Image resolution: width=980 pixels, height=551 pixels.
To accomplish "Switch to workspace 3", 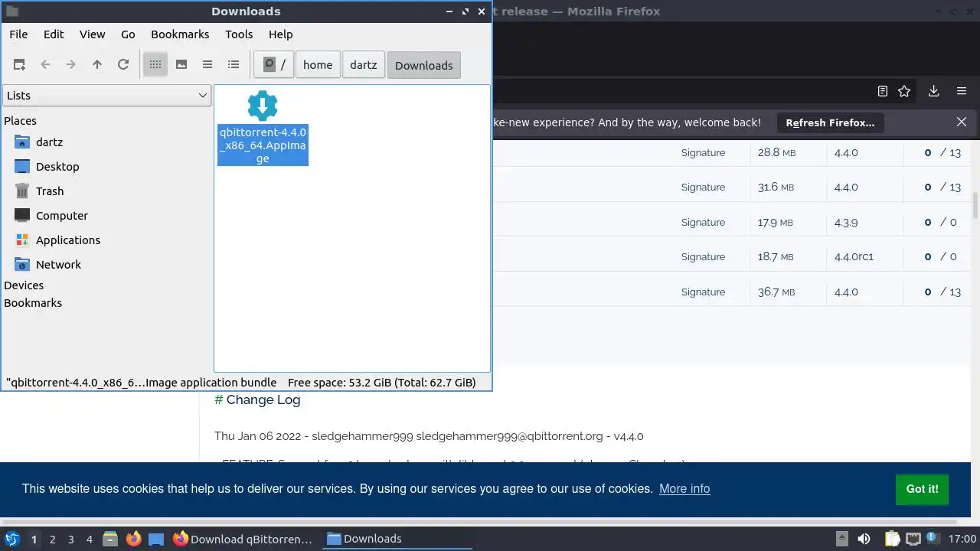I will (x=70, y=539).
